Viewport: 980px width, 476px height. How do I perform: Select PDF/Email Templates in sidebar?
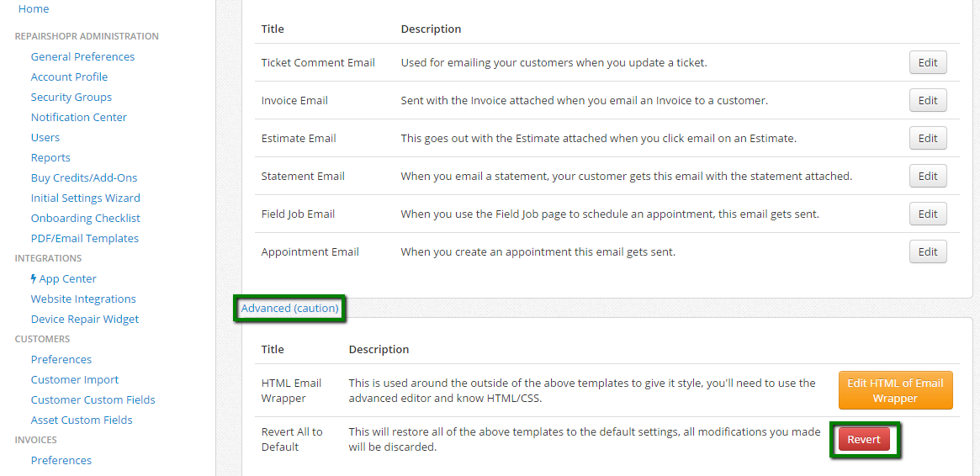point(85,239)
